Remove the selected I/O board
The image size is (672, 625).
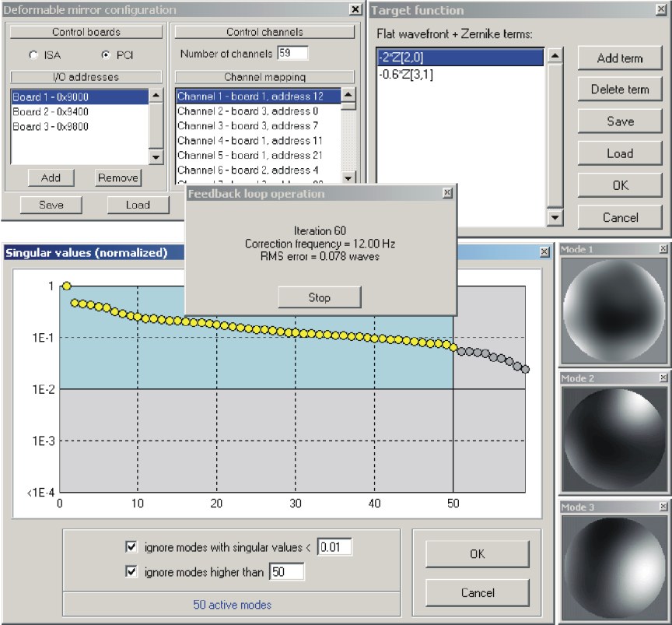(118, 178)
